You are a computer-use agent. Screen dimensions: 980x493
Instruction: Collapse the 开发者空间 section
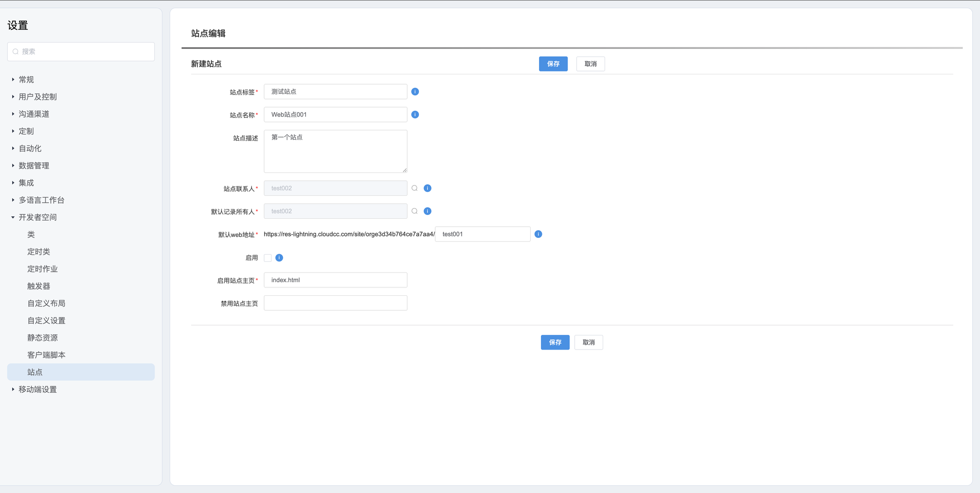pos(37,217)
